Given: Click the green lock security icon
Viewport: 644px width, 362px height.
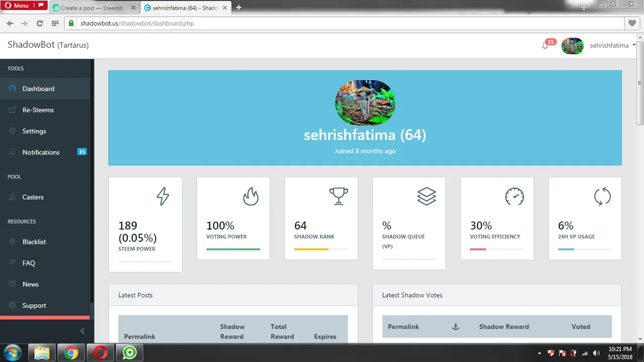Looking at the screenshot, I should [71, 23].
